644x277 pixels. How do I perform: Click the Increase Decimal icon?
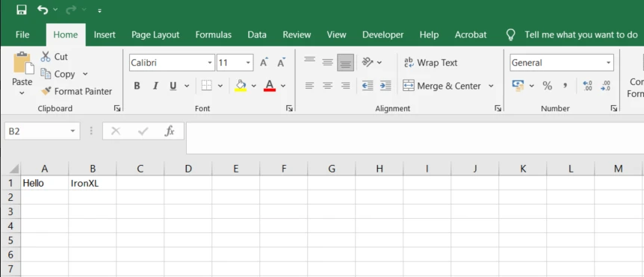click(x=587, y=86)
